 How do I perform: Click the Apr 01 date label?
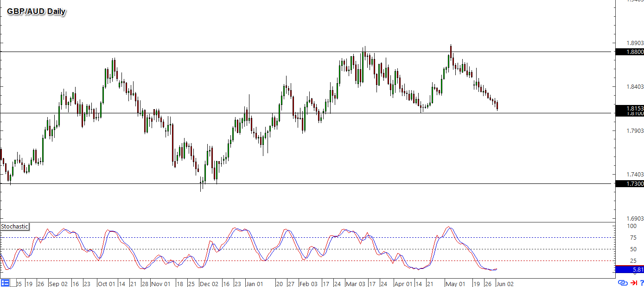[x=404, y=283]
